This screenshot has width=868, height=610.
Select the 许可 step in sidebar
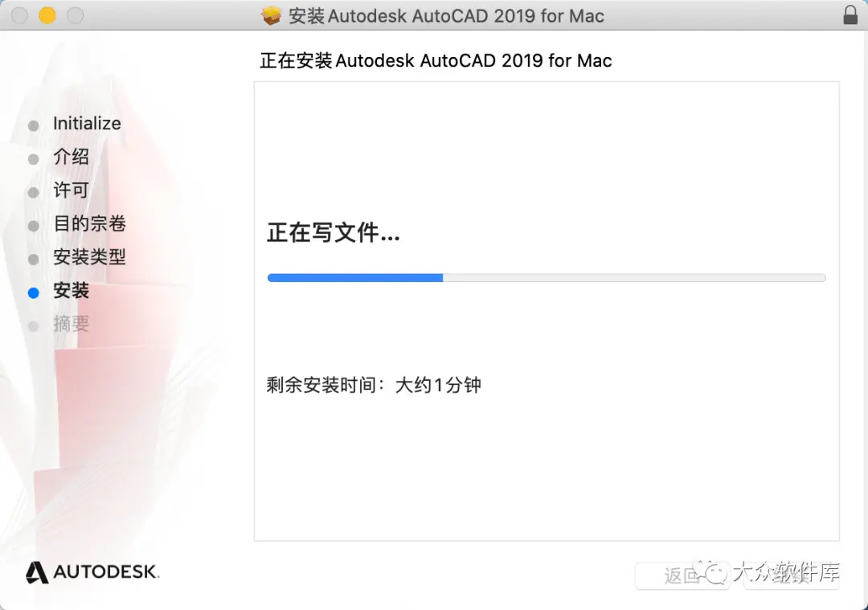tap(71, 190)
